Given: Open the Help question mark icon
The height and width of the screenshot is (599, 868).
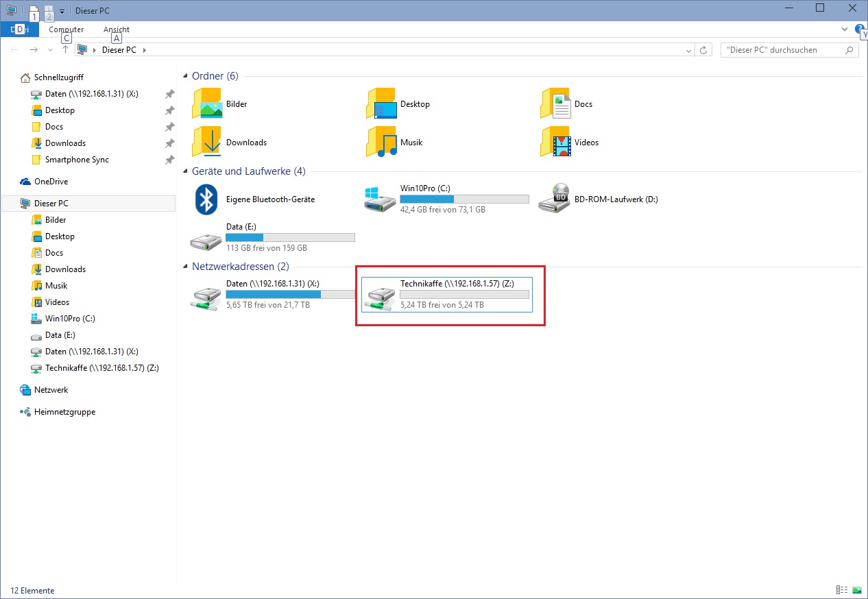Looking at the screenshot, I should click(860, 29).
